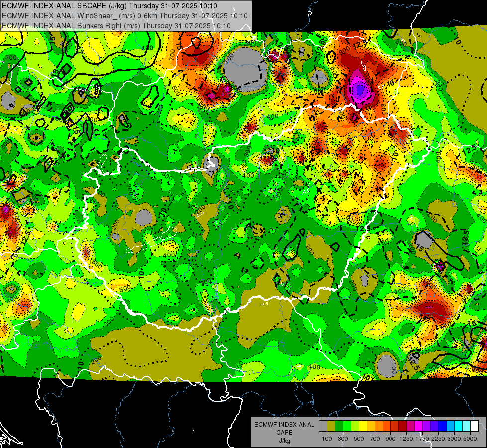Image resolution: width=487 pixels, height=448 pixels.
Task: Click the 900 legend scale value
Action: point(390,439)
